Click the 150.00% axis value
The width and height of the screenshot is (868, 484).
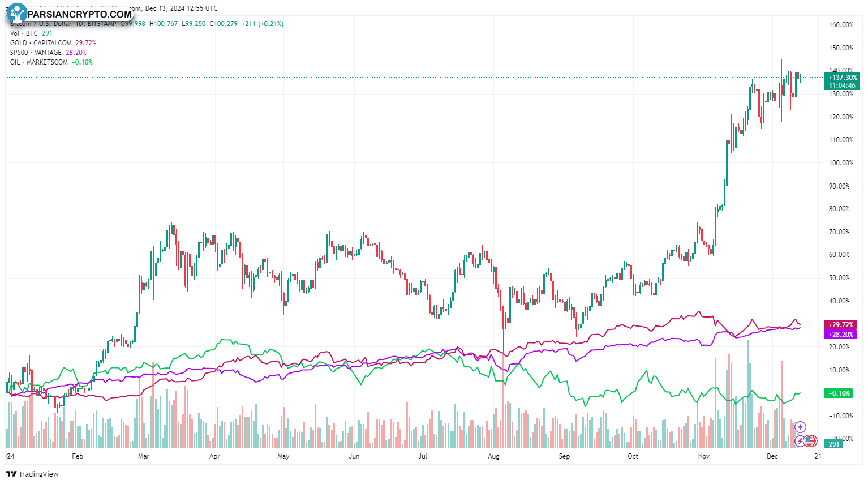click(x=841, y=48)
